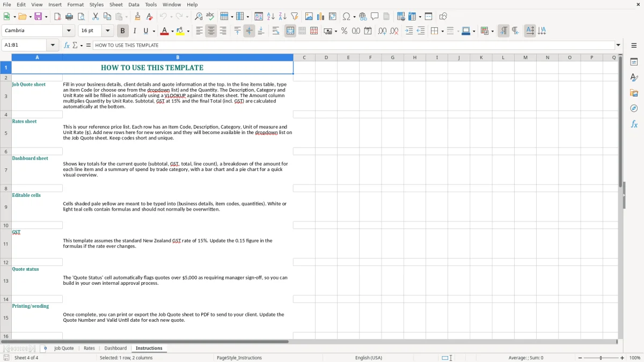Toggle Italic formatting

[x=134, y=31]
